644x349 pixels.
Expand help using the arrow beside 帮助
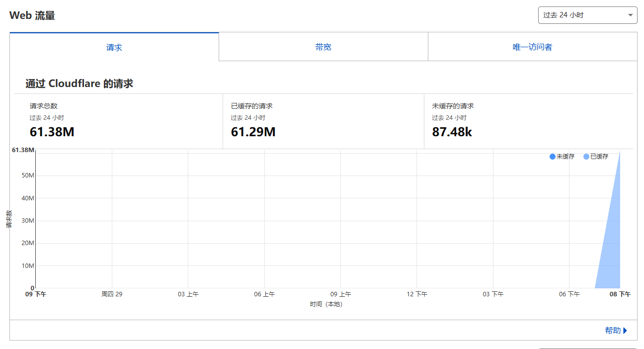[x=625, y=331]
